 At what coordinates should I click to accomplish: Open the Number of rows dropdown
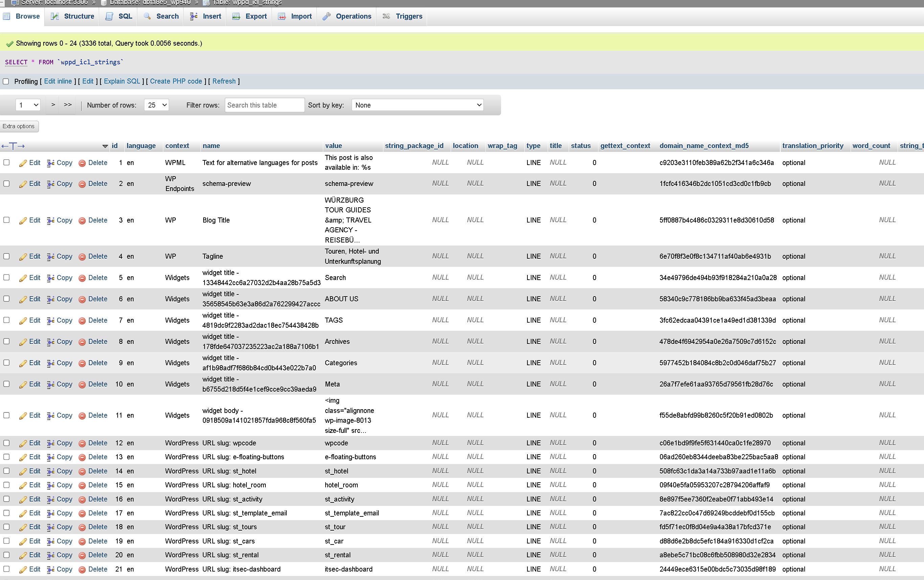[x=157, y=105]
